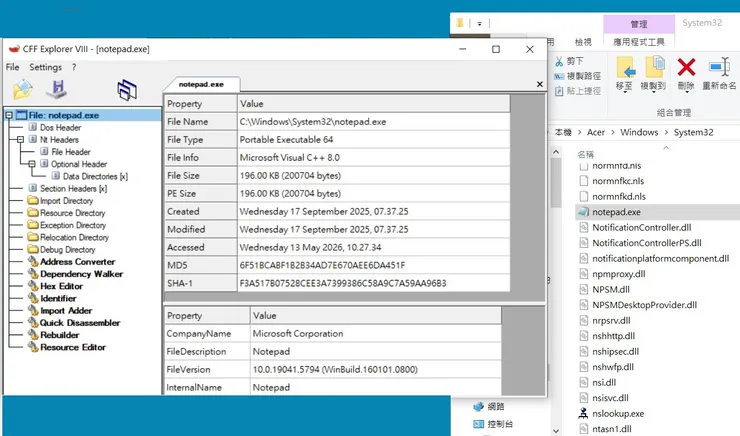Click the SHA-1 hash value cell
The image size is (740, 436).
pos(373,283)
